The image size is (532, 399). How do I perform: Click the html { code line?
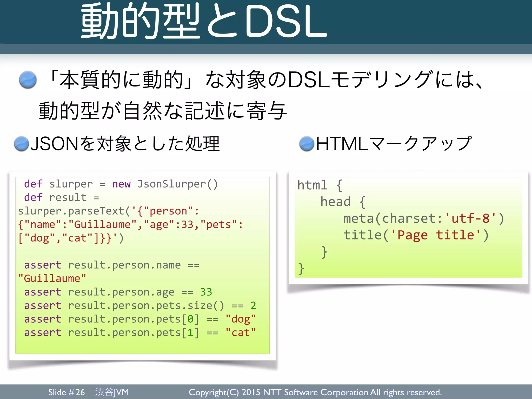[320, 185]
